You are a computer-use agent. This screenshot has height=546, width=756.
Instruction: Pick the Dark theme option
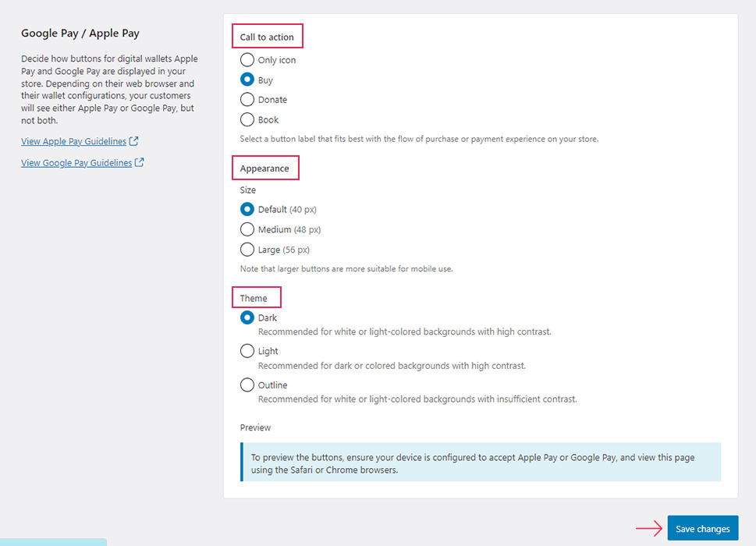247,317
